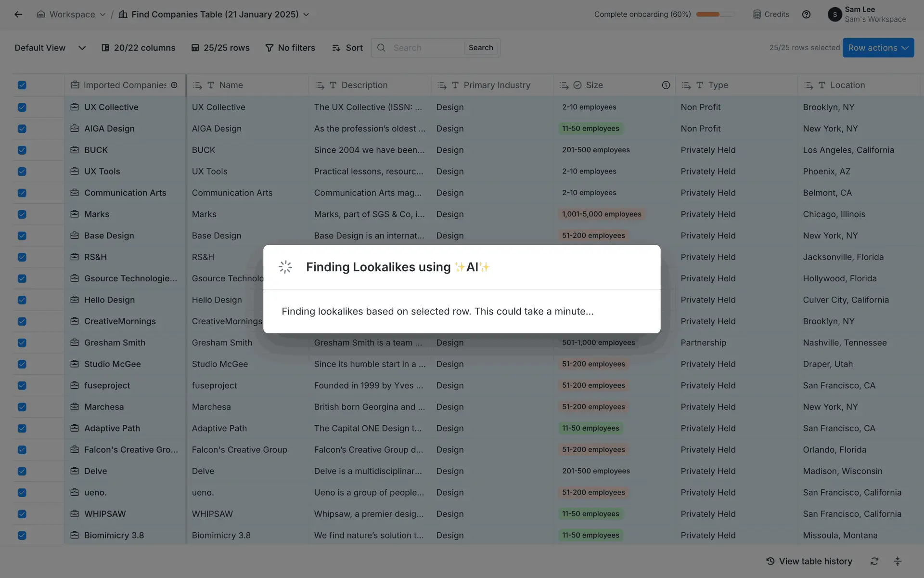
Task: Open the Row actions dropdown
Action: [x=878, y=48]
